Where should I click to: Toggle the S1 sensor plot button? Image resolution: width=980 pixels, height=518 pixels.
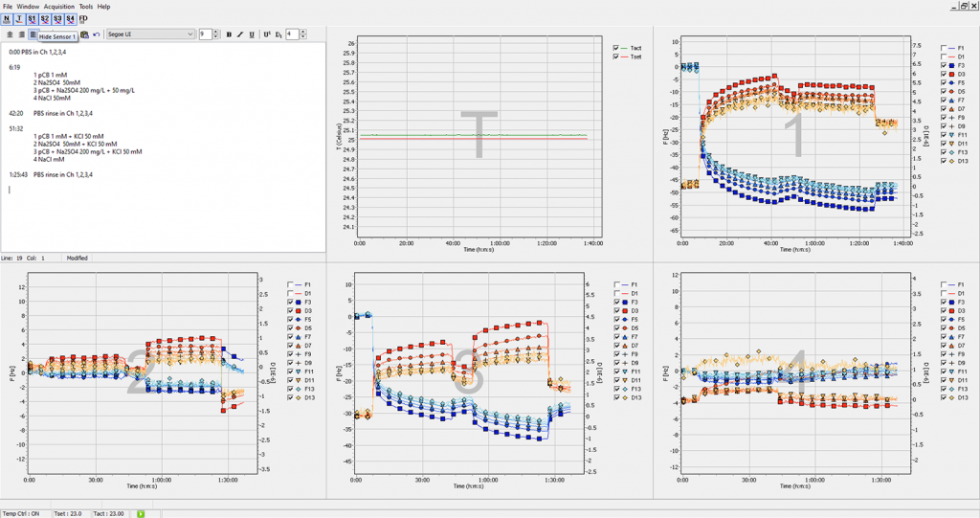click(32, 19)
